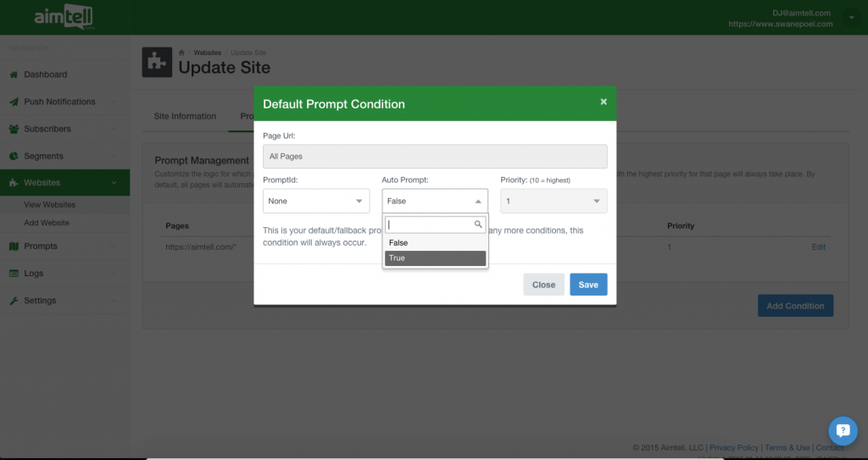Open the help chat bubble icon
Screen dimensions: 868x460
coord(843,430)
